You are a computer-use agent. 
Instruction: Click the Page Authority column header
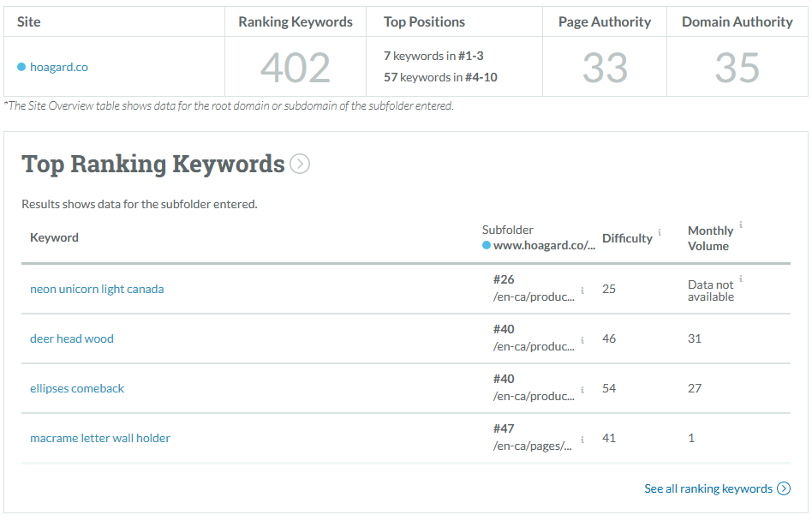tap(605, 21)
